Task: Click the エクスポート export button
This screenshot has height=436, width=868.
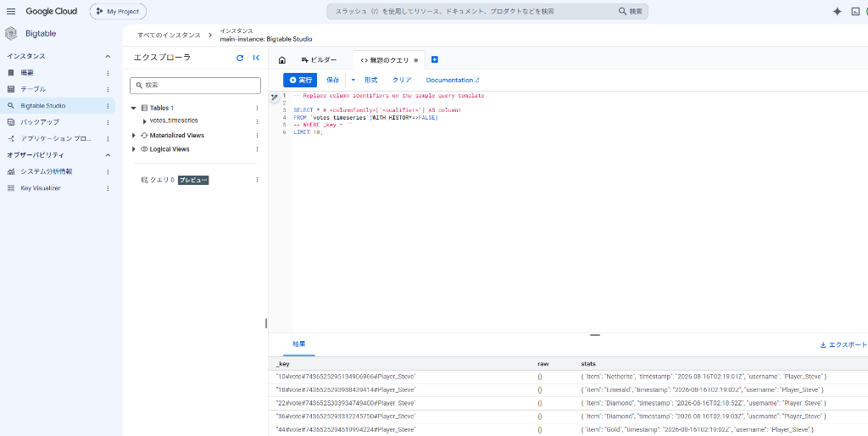Action: [x=843, y=344]
